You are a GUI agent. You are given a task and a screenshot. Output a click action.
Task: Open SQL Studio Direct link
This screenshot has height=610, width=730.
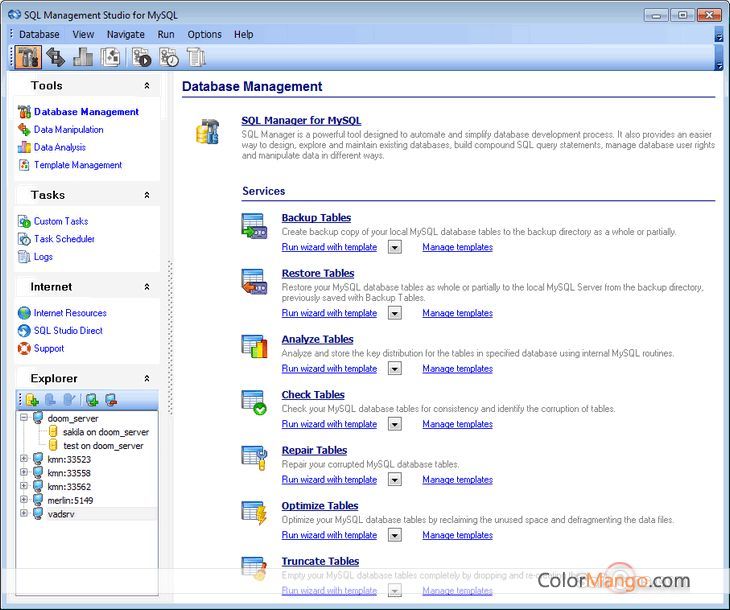click(68, 331)
